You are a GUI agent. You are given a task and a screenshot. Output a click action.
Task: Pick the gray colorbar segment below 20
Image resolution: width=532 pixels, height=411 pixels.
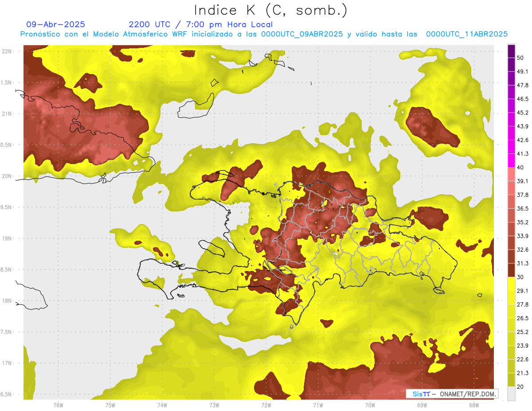point(511,394)
